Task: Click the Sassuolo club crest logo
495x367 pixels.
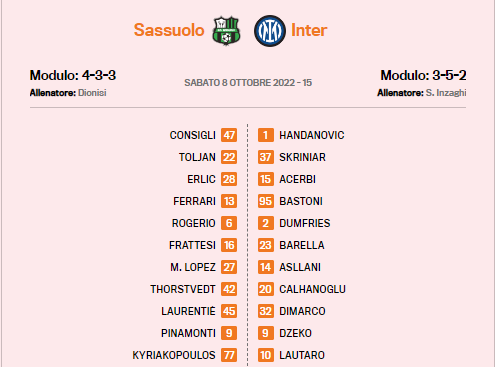Action: click(x=226, y=30)
